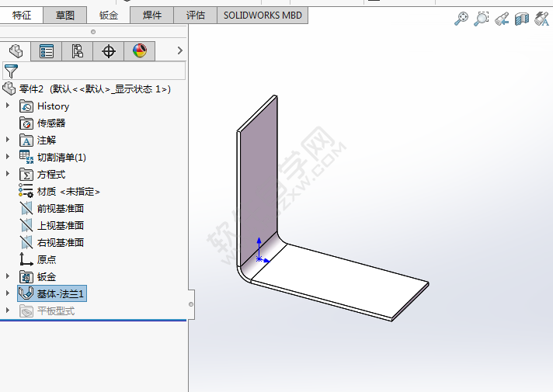Click the filter funnel icon

[11, 71]
